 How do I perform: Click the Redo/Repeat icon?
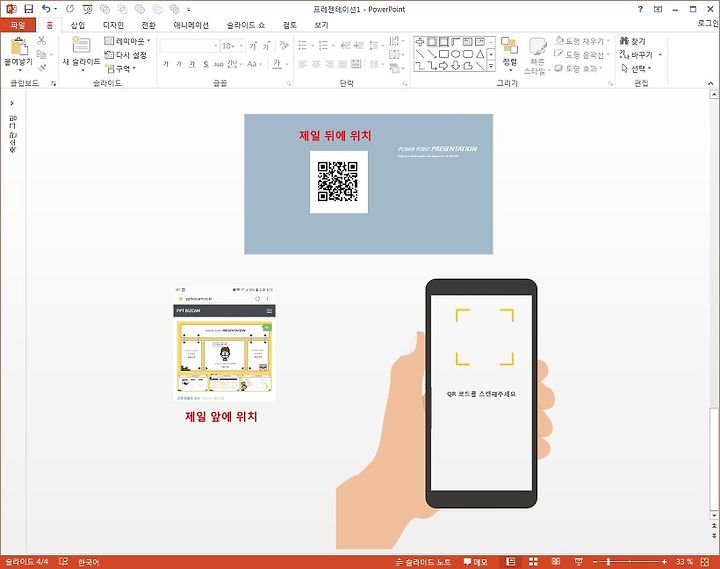coord(70,9)
